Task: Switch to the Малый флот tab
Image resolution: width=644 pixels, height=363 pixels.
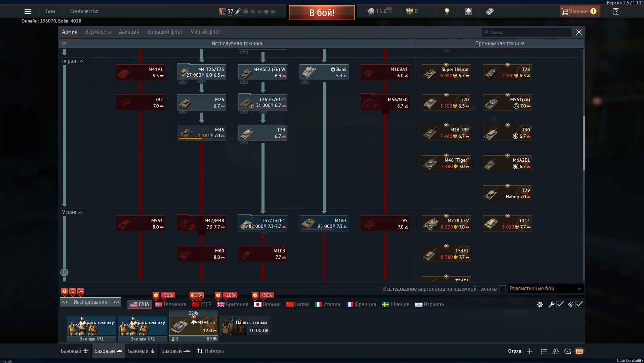Action: click(205, 32)
